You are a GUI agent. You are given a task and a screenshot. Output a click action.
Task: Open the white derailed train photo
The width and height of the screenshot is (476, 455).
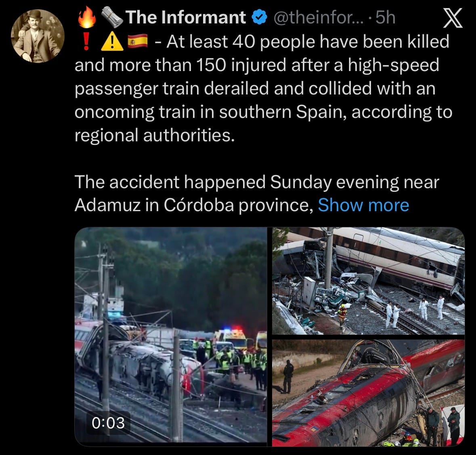pyautogui.click(x=368, y=281)
